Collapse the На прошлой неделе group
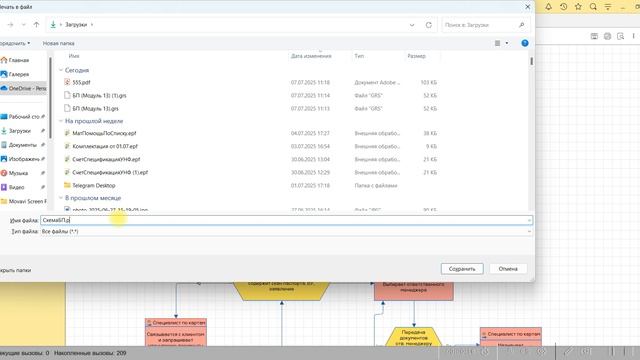Viewport: 640px width, 360px height. click(61, 121)
